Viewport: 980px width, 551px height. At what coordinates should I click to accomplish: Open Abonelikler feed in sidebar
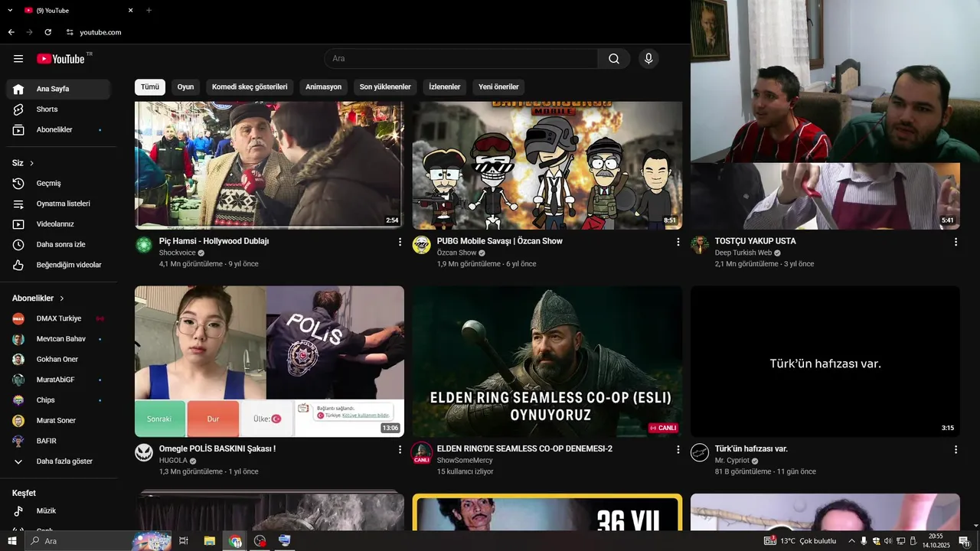58,130
